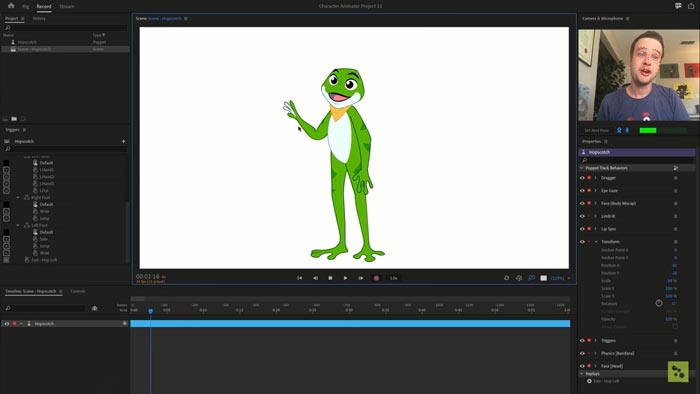700x394 pixels.
Task: Click Set Rest Pose button
Action: (x=596, y=130)
